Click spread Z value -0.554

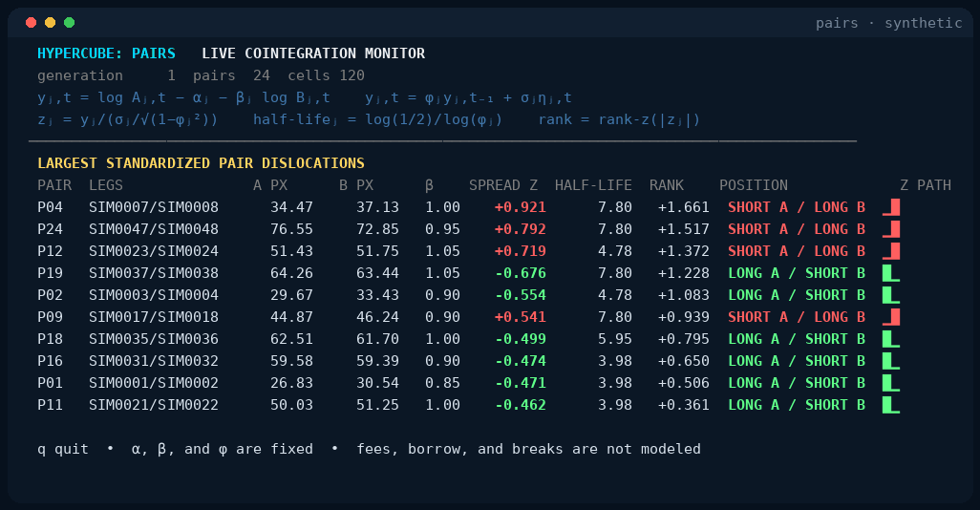pos(520,295)
